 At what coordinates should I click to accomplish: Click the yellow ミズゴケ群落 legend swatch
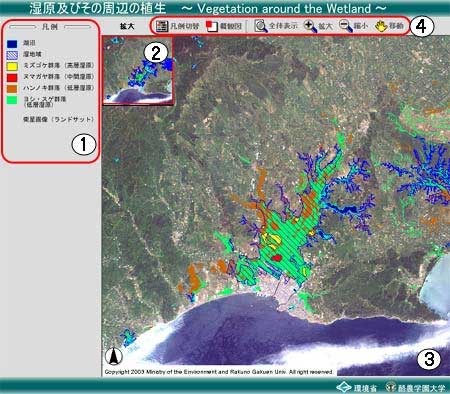click(x=12, y=66)
